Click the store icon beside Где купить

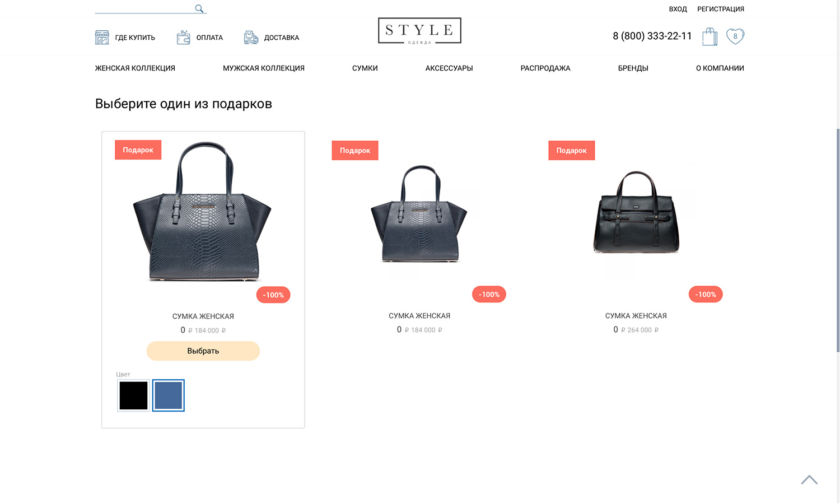[x=102, y=38]
